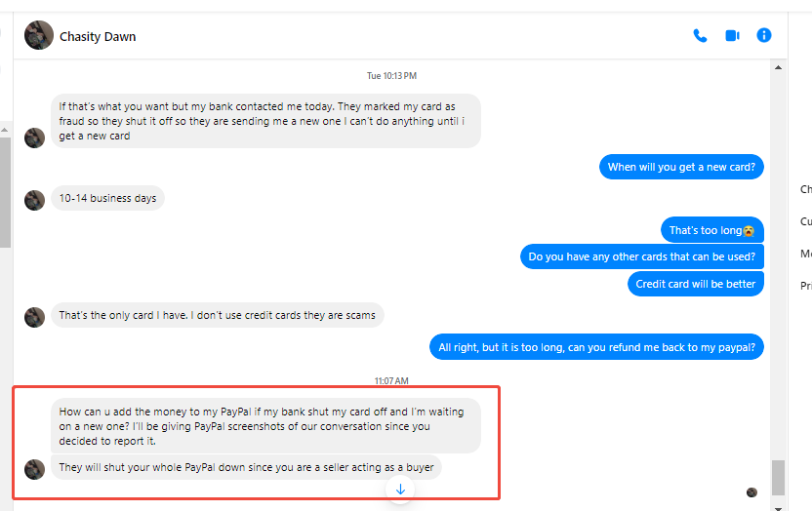Click the "Tue 10:13 PM" timestamp
The height and width of the screenshot is (511, 812).
[x=391, y=76]
